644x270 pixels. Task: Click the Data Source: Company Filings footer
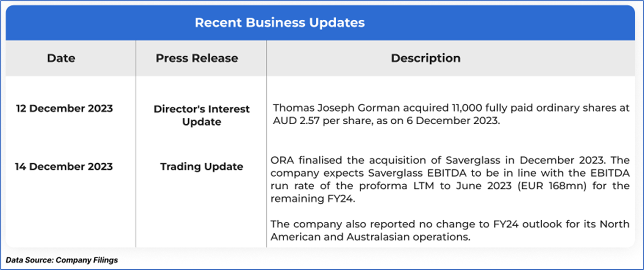tap(62, 260)
